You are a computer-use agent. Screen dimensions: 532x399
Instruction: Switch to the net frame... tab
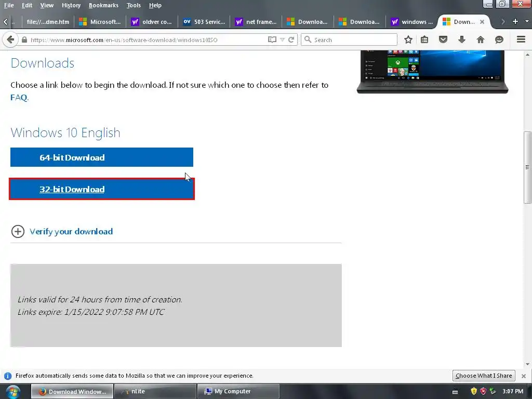coord(256,22)
